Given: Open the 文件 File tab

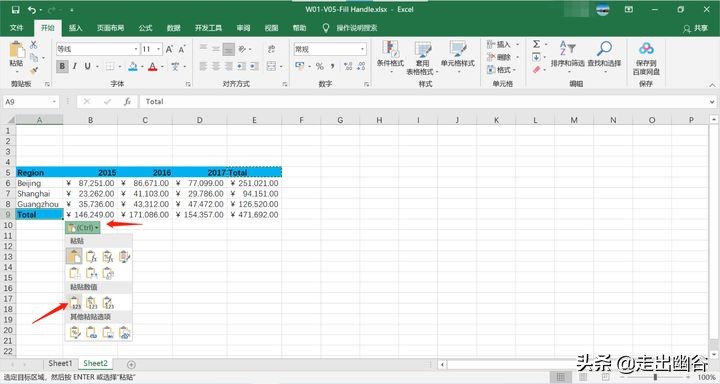Looking at the screenshot, I should pyautogui.click(x=17, y=28).
